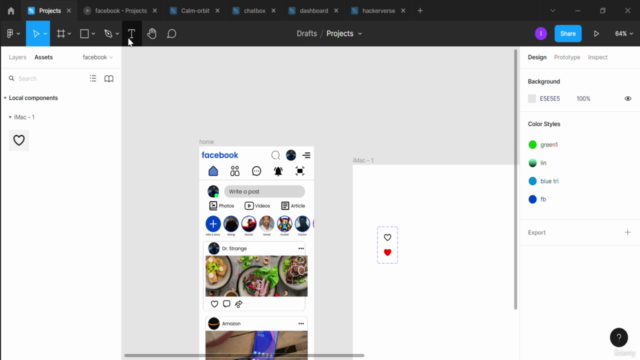Toggle background color visibility eye
Image resolution: width=640 pixels, height=360 pixels.
(x=628, y=98)
